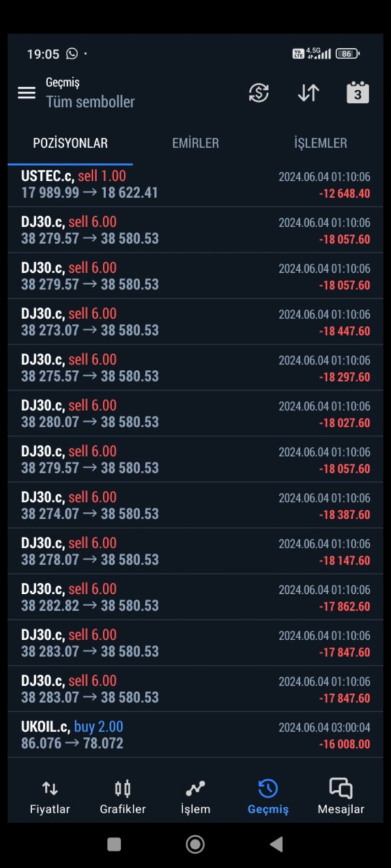
Task: Open İşlem trade tab
Action: tap(195, 797)
